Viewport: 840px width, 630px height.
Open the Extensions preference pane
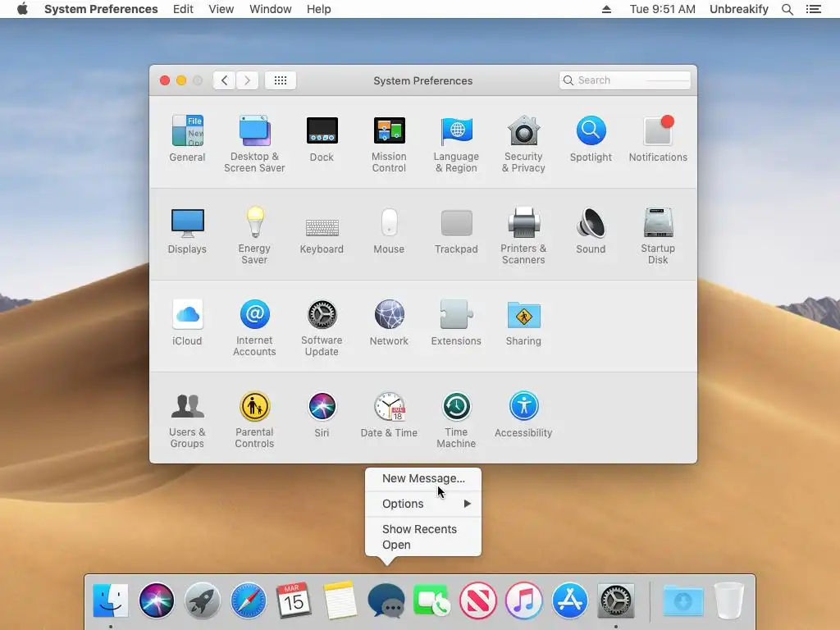point(456,322)
